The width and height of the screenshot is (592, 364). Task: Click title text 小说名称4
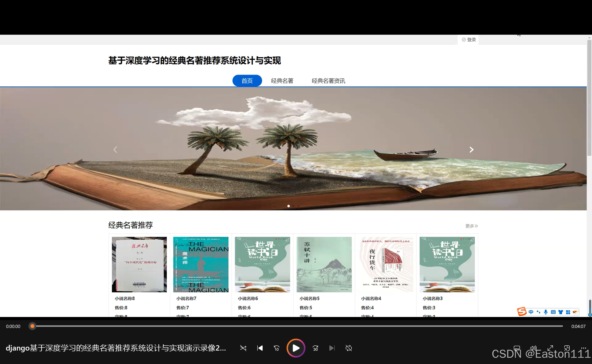(371, 298)
